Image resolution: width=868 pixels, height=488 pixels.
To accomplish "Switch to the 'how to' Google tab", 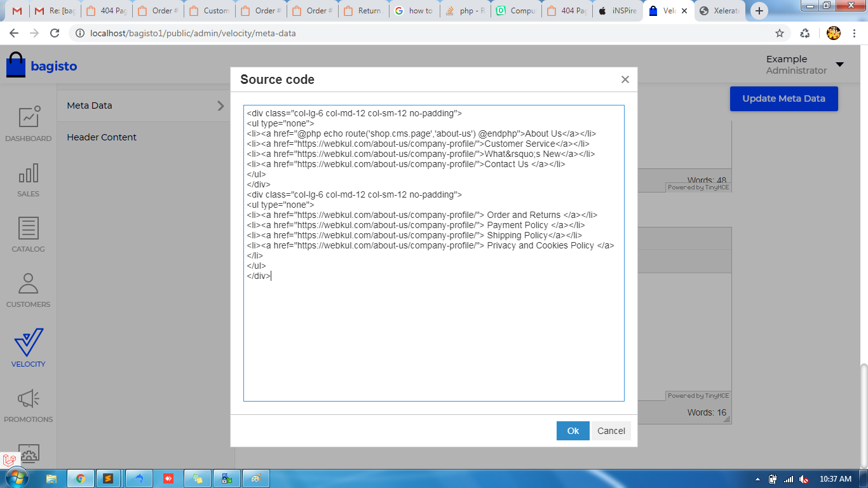I will tap(414, 11).
